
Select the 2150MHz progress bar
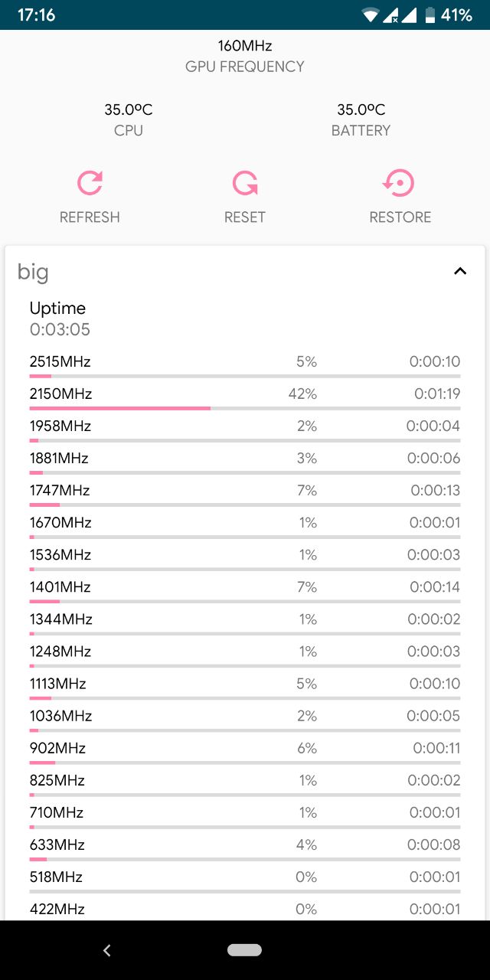[x=245, y=409]
